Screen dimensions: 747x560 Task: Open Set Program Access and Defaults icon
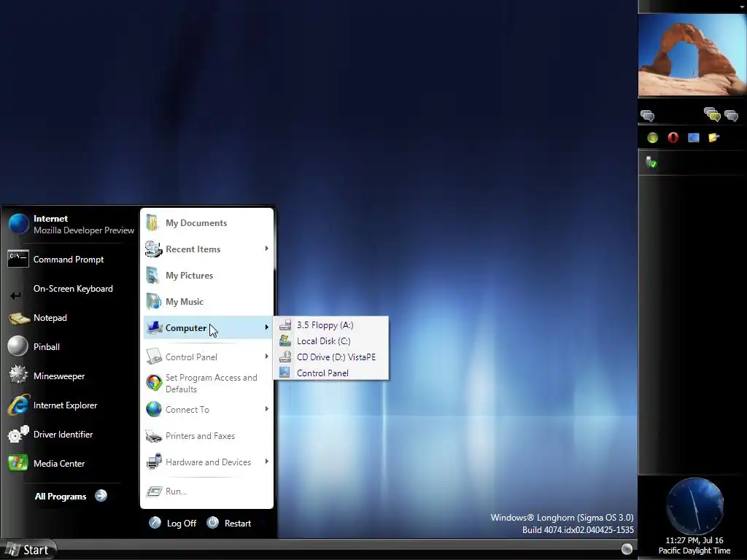click(154, 383)
